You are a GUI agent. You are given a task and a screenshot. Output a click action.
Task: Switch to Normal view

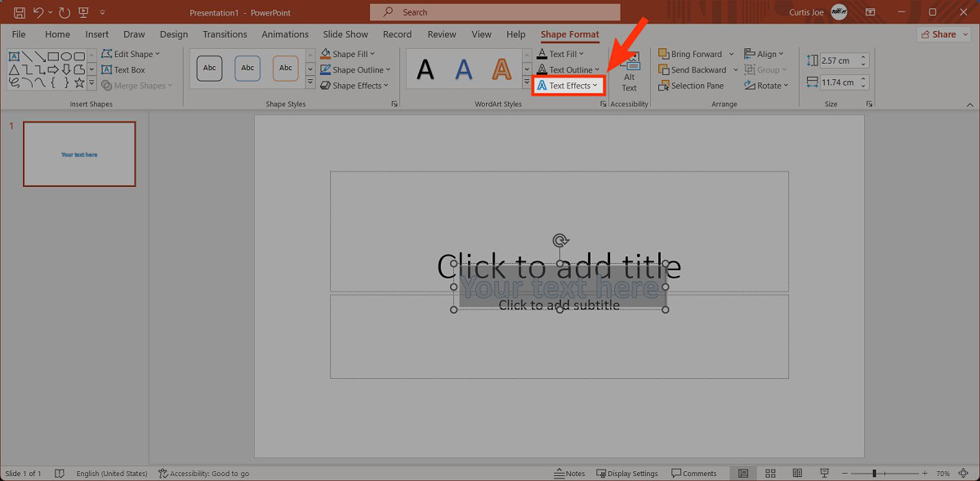[742, 474]
